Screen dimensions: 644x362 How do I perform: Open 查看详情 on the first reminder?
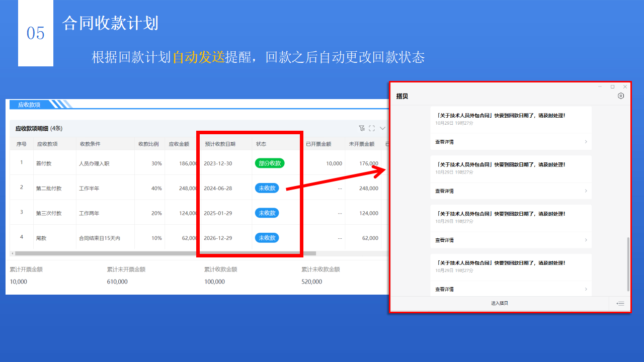(x=445, y=141)
